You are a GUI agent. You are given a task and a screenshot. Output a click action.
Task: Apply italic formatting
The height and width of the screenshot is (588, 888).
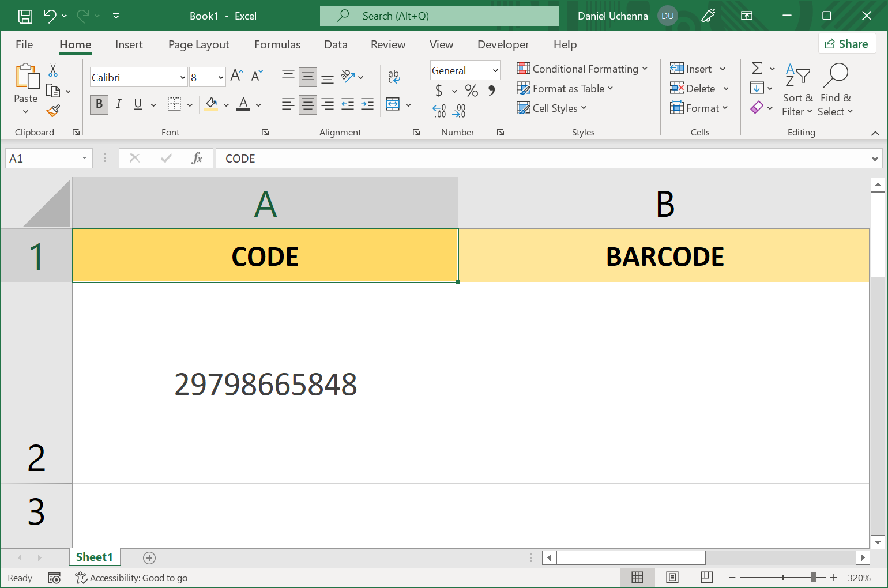(119, 104)
